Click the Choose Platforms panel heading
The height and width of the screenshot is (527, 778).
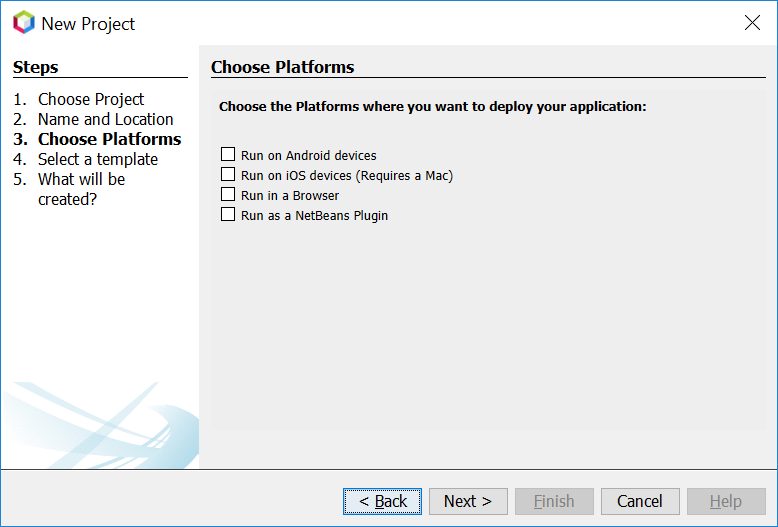click(283, 67)
